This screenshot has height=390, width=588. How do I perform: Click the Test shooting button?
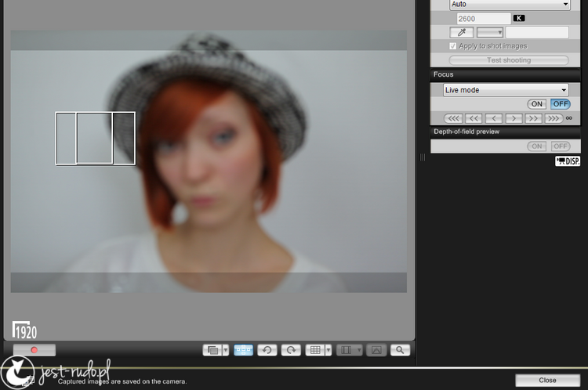tap(509, 60)
